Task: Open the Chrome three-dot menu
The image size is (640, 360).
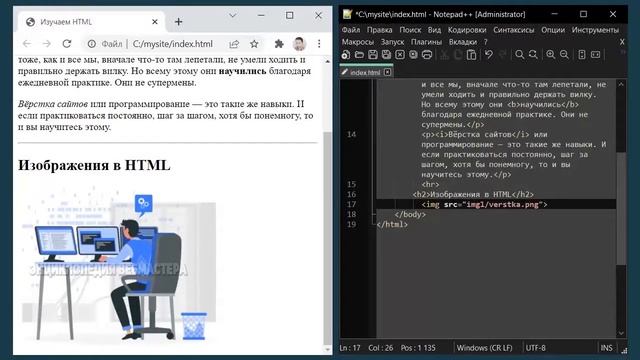Action: coord(319,44)
